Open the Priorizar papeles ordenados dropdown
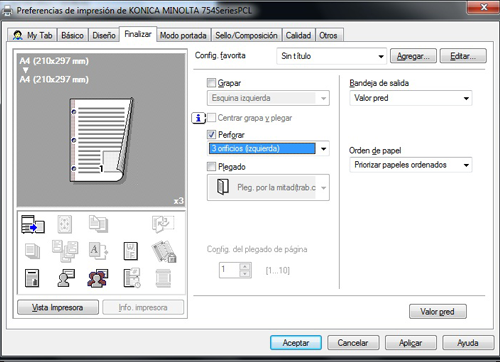This screenshot has width=500, height=362. 411,165
